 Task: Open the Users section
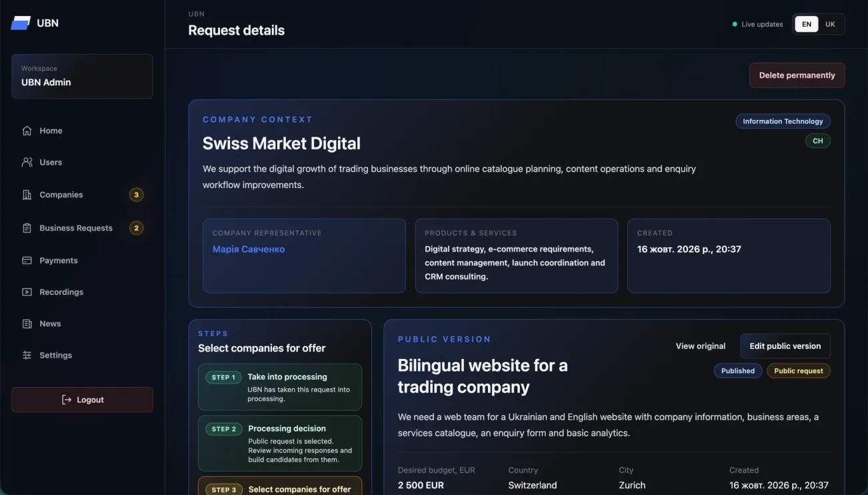pyautogui.click(x=82, y=162)
